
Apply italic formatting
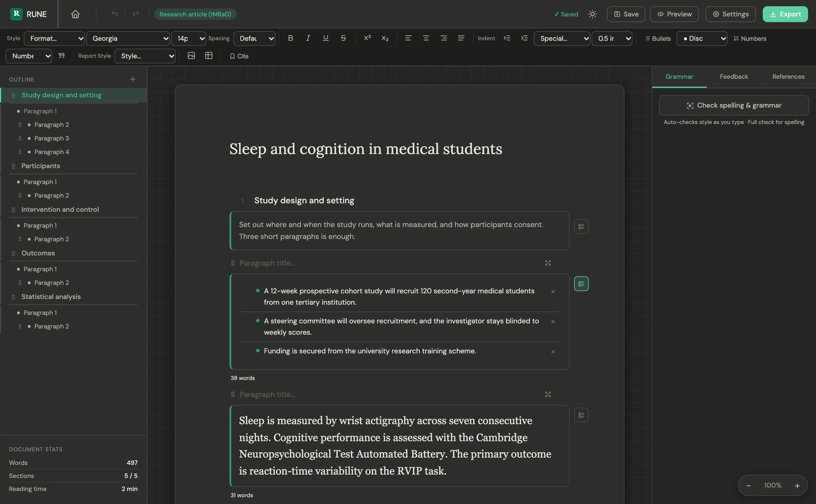tap(308, 38)
